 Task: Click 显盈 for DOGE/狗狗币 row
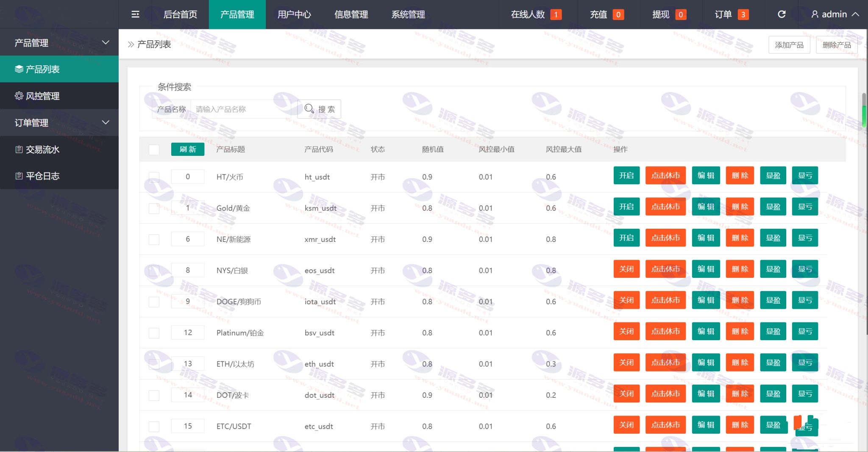[x=773, y=300]
